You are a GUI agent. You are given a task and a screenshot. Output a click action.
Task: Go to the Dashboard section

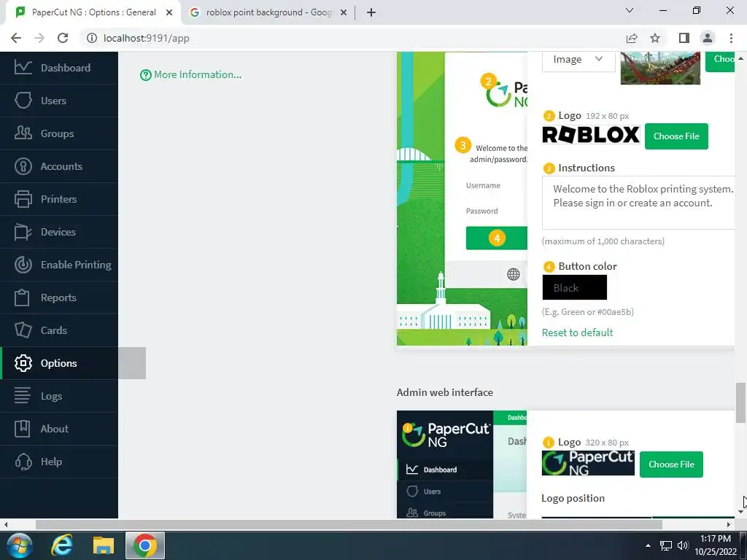click(59, 68)
